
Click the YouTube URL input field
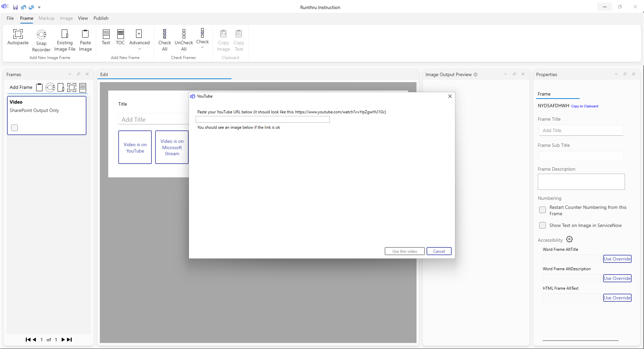point(262,120)
